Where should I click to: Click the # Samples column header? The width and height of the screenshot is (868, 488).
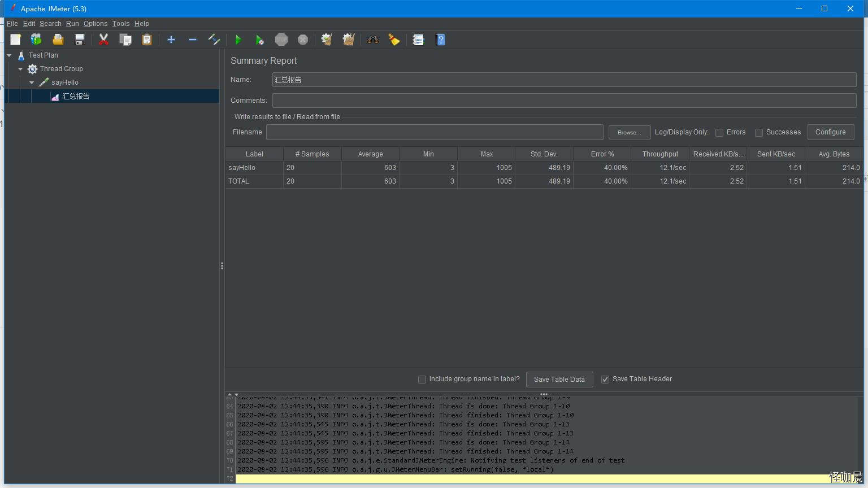pos(312,154)
